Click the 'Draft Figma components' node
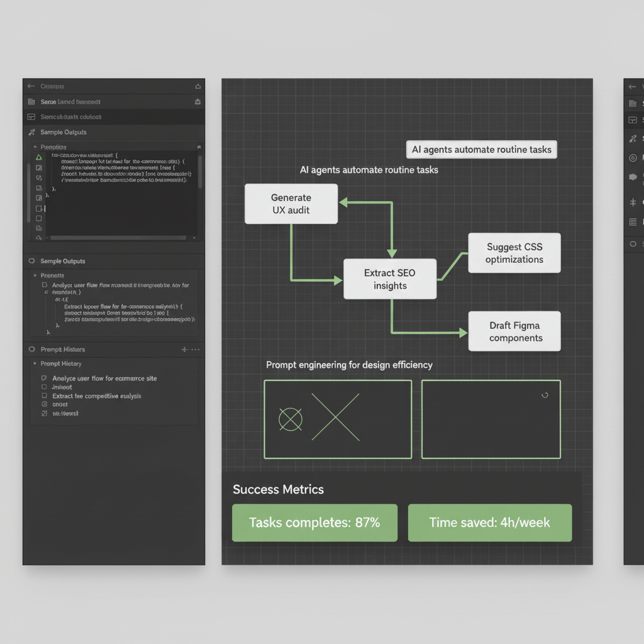This screenshot has width=644, height=644. [514, 331]
